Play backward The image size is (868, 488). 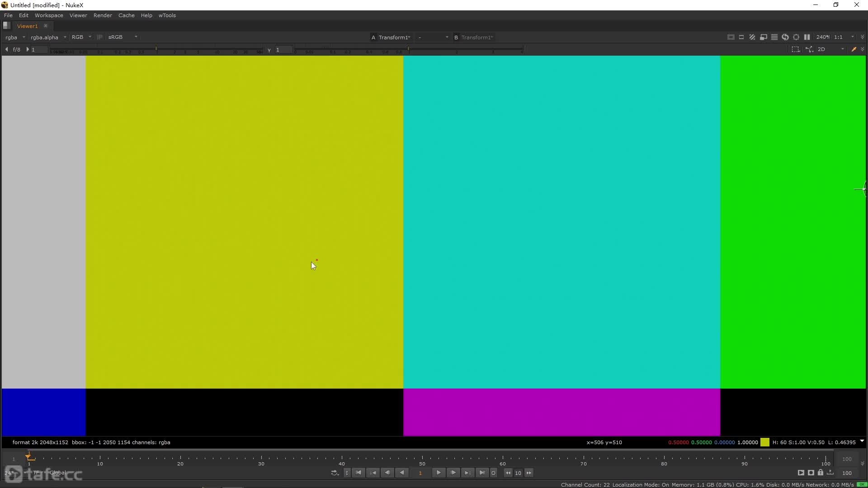coord(402,473)
